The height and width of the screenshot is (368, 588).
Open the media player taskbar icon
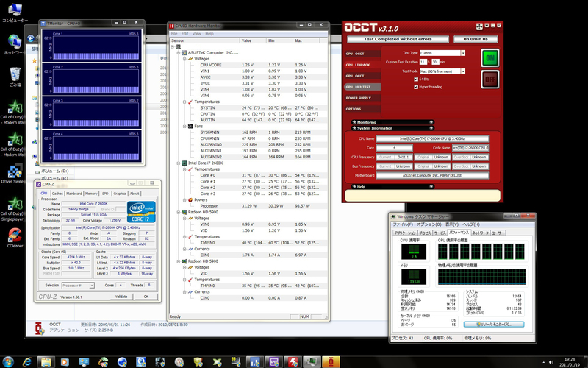(x=65, y=361)
